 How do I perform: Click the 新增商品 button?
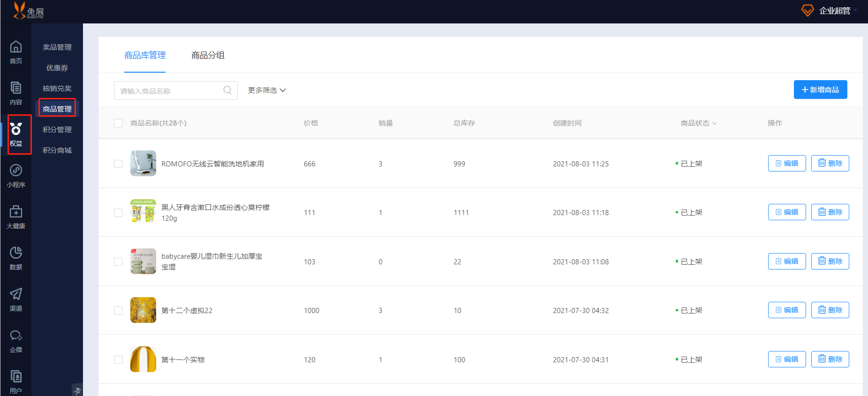pos(820,90)
